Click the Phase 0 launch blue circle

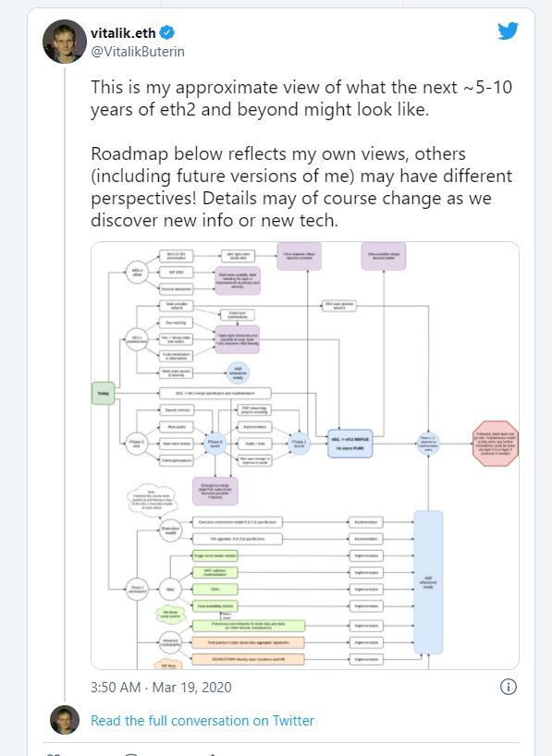click(x=215, y=444)
